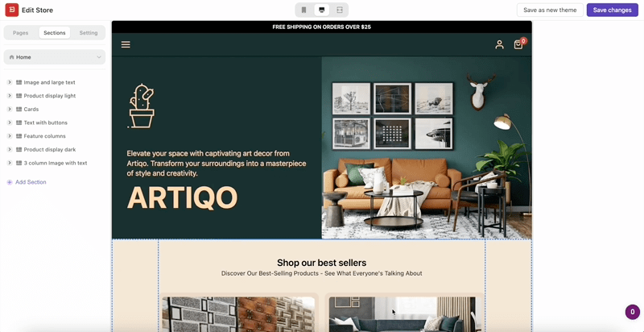
Task: Click the user account icon in preview
Action: (499, 45)
